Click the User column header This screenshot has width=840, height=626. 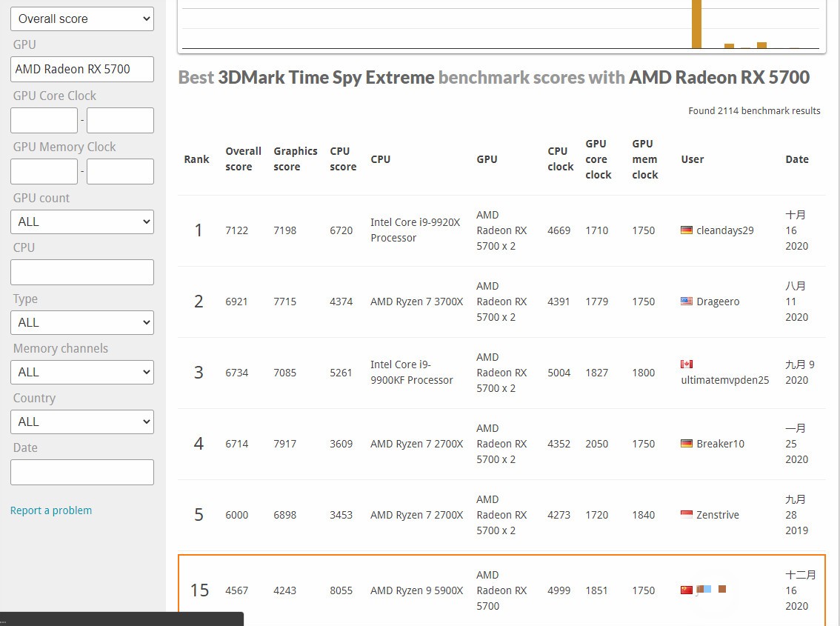pos(692,159)
